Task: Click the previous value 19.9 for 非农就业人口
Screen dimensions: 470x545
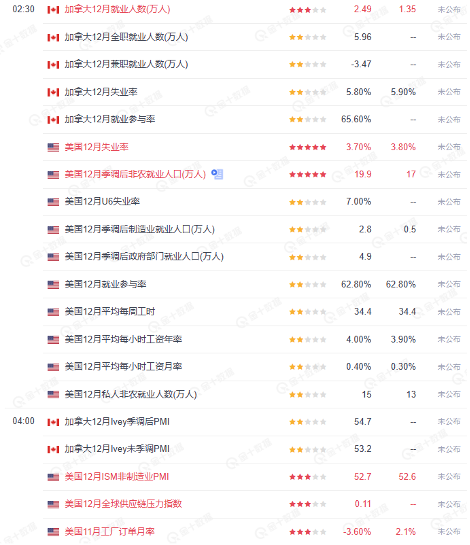Action: 363,174
